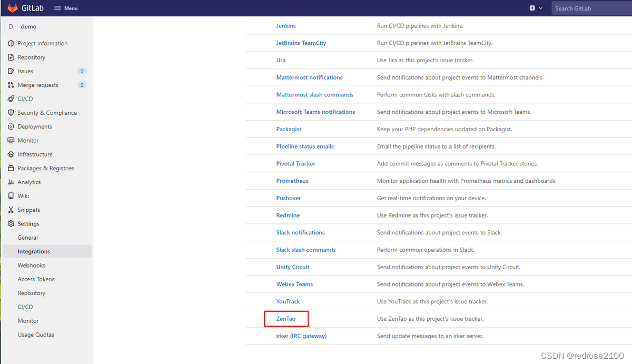
Task: Open the Wiki page
Action: tap(23, 196)
